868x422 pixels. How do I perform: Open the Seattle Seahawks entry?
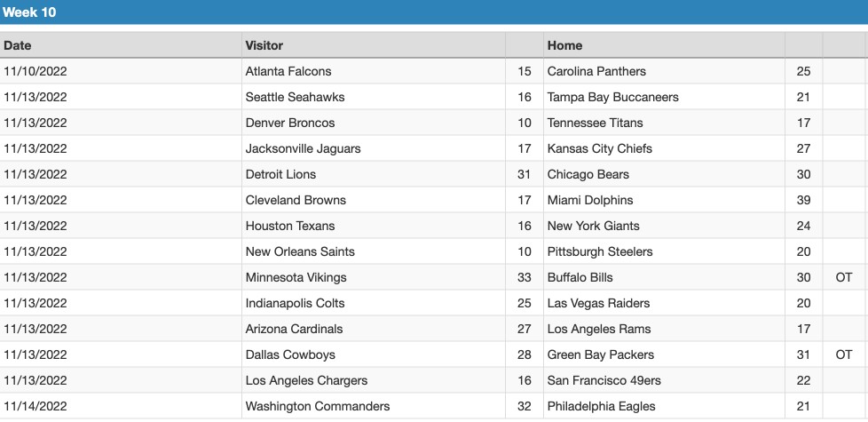[295, 98]
